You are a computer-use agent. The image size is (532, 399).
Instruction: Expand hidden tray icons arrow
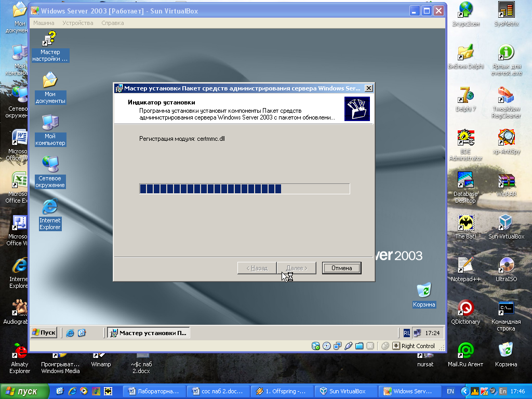[x=465, y=391]
